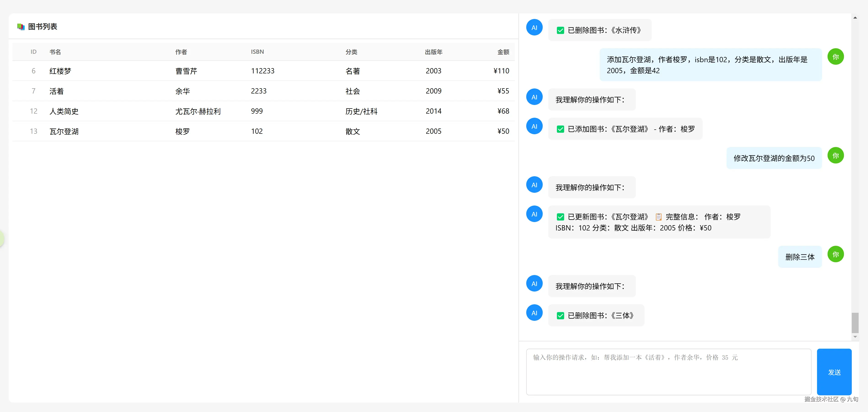The image size is (868, 412).
Task: Click the chat scrollbar up arrow
Action: point(855,18)
